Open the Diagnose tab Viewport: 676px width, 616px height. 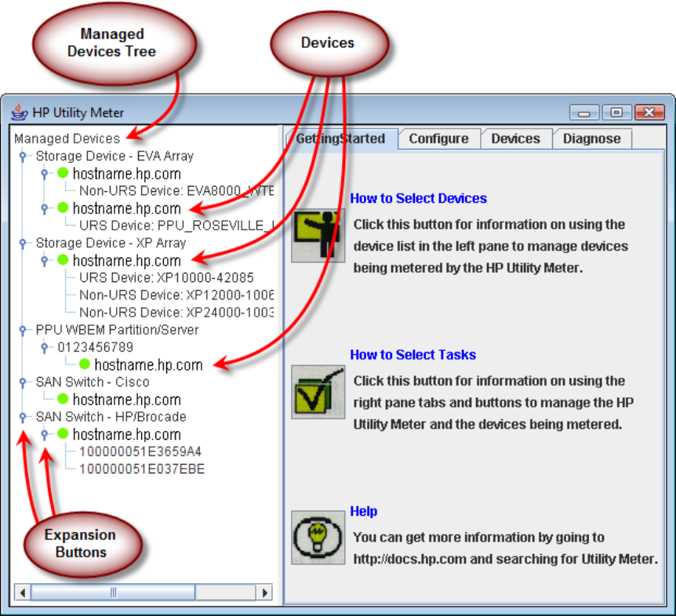(592, 139)
